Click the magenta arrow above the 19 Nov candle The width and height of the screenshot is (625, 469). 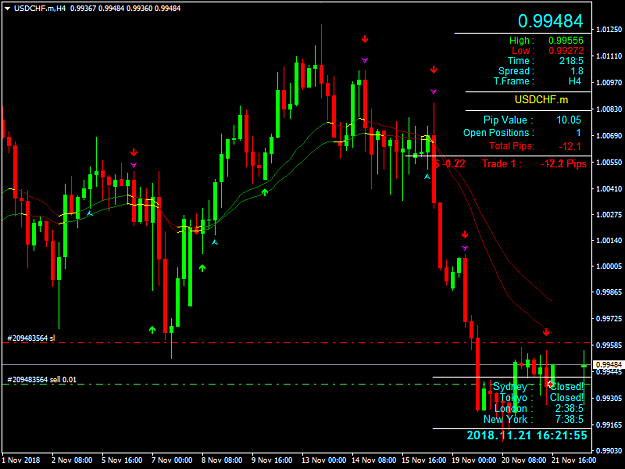pos(465,248)
